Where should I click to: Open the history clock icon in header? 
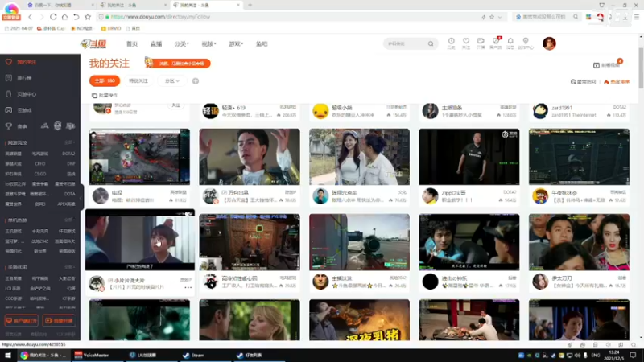[451, 43]
